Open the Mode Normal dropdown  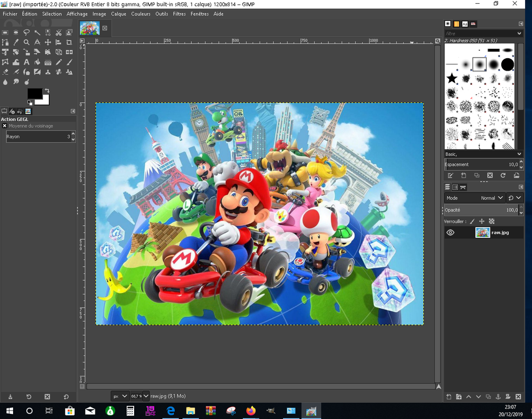(x=474, y=198)
